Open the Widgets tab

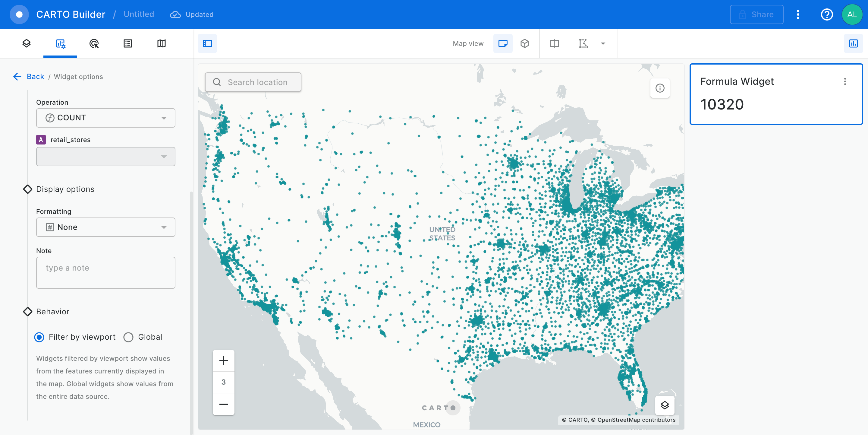coord(60,43)
